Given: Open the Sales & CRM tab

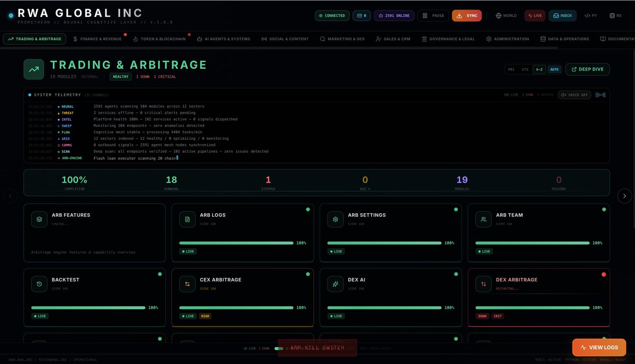Looking at the screenshot, I should pyautogui.click(x=393, y=39).
